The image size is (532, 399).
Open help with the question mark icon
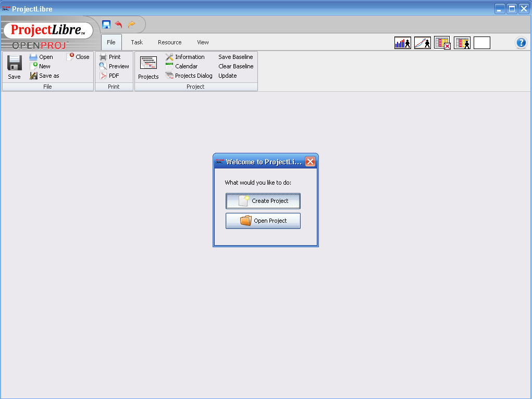pos(521,43)
